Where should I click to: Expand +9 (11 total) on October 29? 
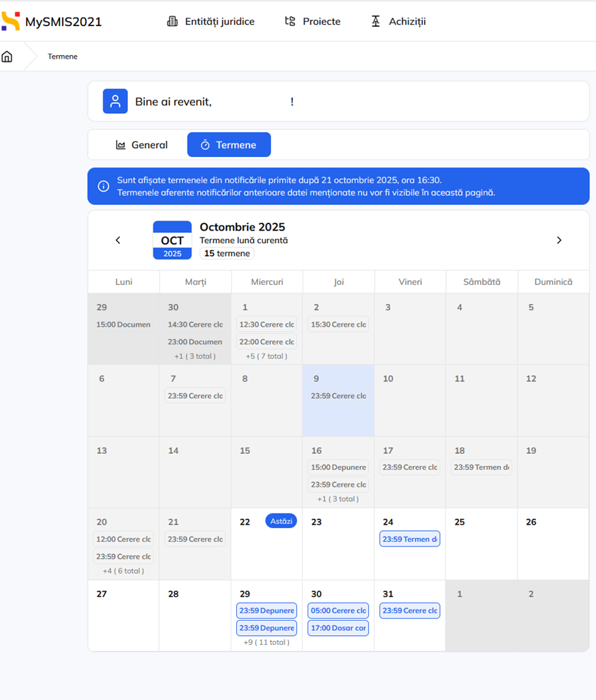pyautogui.click(x=267, y=642)
